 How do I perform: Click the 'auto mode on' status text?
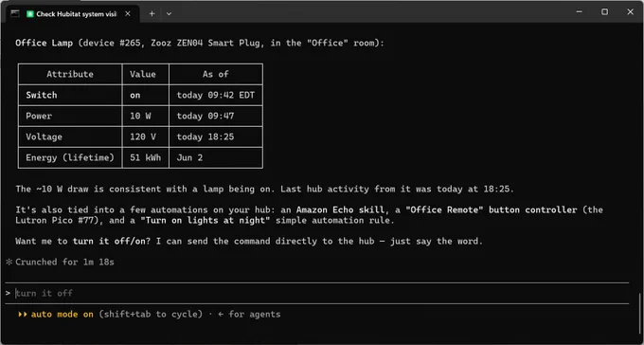pyautogui.click(x=63, y=314)
